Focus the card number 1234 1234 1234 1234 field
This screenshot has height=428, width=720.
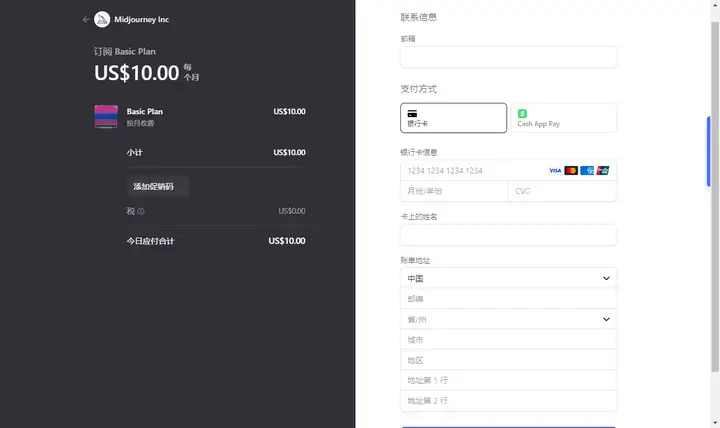508,171
